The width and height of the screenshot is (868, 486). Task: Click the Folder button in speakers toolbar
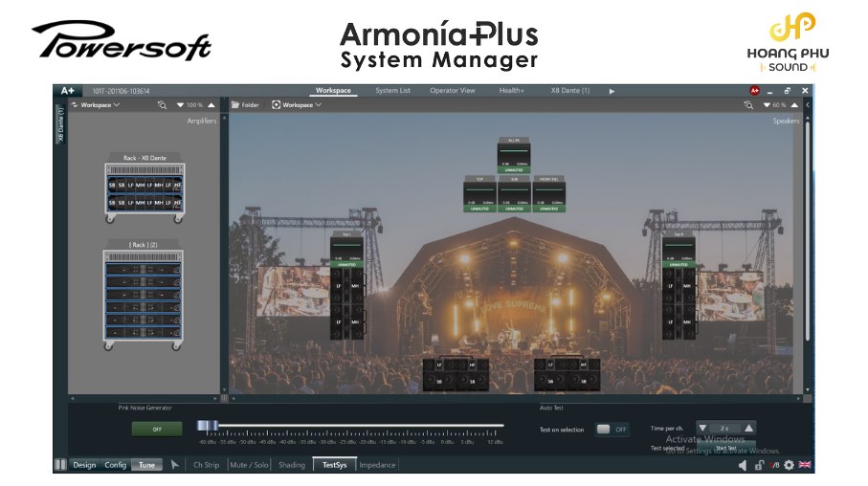coord(245,104)
